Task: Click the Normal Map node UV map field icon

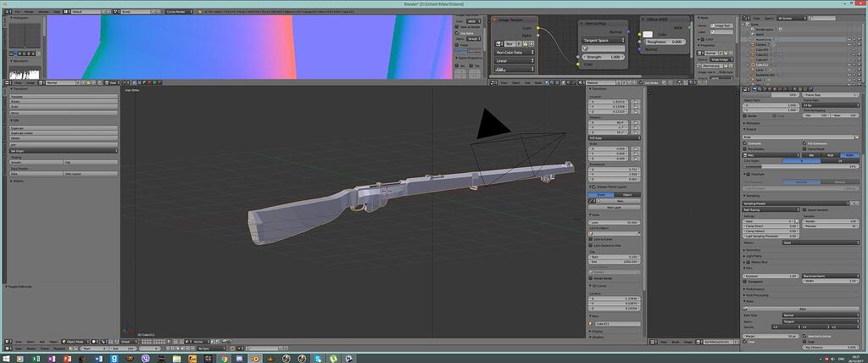Action: (x=585, y=48)
